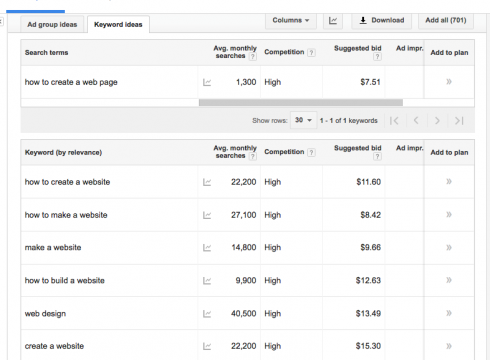490x360 pixels.
Task: Go to next page arrow in pagination
Action: pyautogui.click(x=437, y=120)
